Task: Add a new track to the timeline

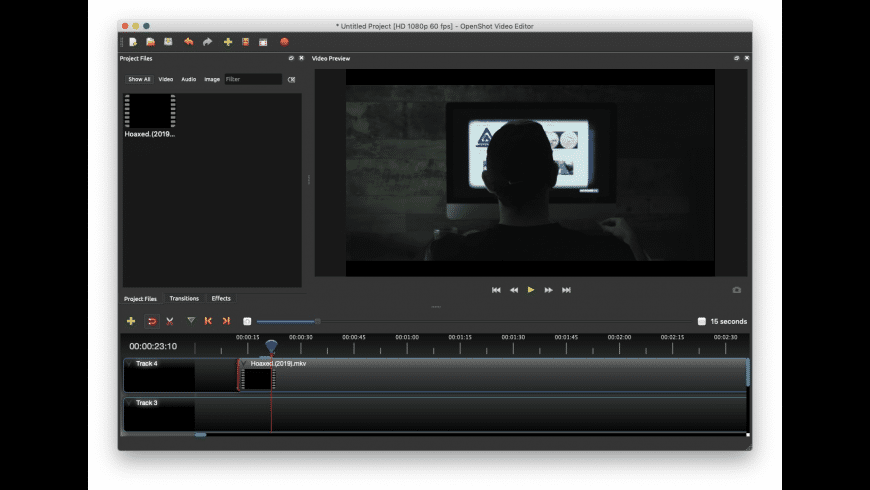Action: [x=131, y=321]
